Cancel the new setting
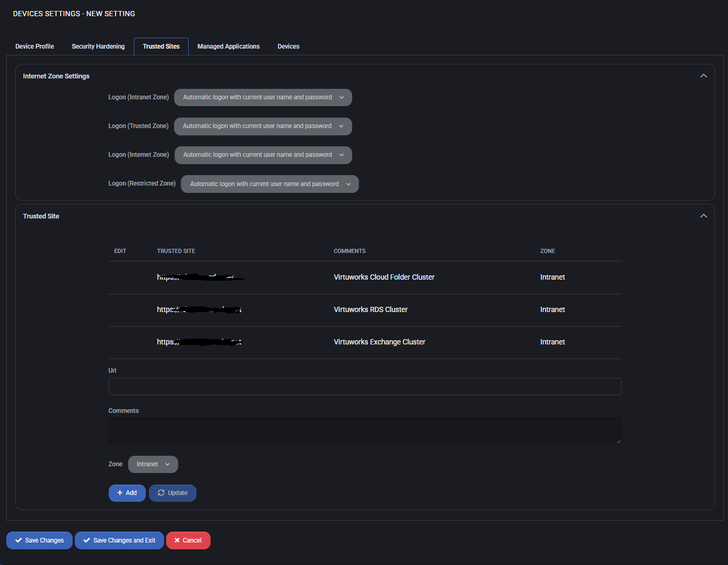The width and height of the screenshot is (728, 565). (x=188, y=540)
